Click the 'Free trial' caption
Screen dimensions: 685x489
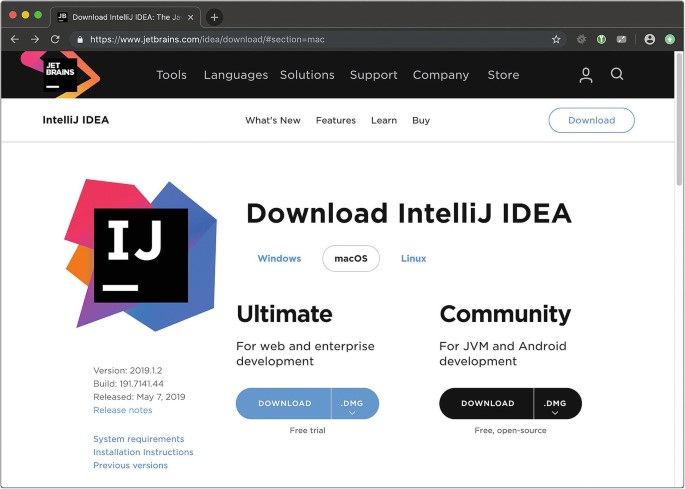click(308, 430)
